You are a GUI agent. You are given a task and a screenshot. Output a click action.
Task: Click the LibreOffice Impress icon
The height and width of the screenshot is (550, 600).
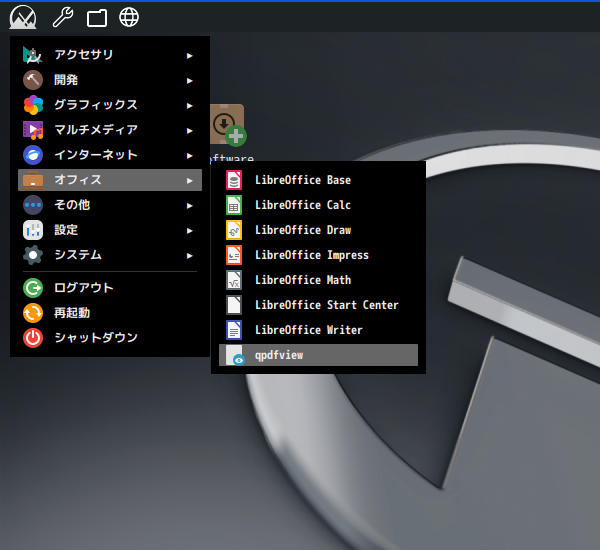[234, 255]
